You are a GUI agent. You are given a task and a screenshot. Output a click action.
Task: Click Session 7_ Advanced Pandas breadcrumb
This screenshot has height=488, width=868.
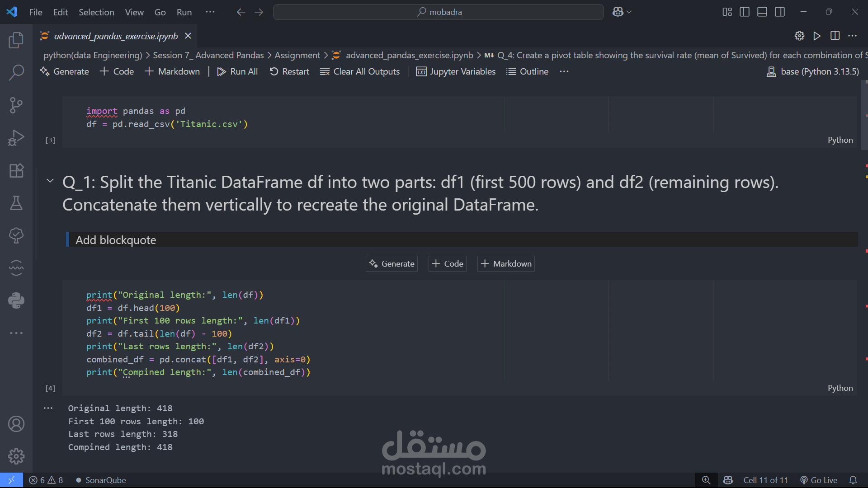pyautogui.click(x=208, y=55)
